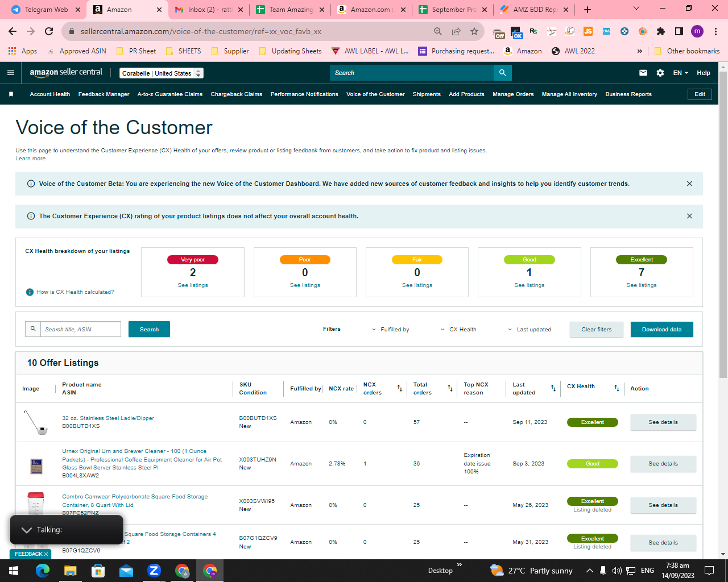Image resolution: width=728 pixels, height=582 pixels.
Task: Go to Manage All Inventory
Action: (569, 94)
